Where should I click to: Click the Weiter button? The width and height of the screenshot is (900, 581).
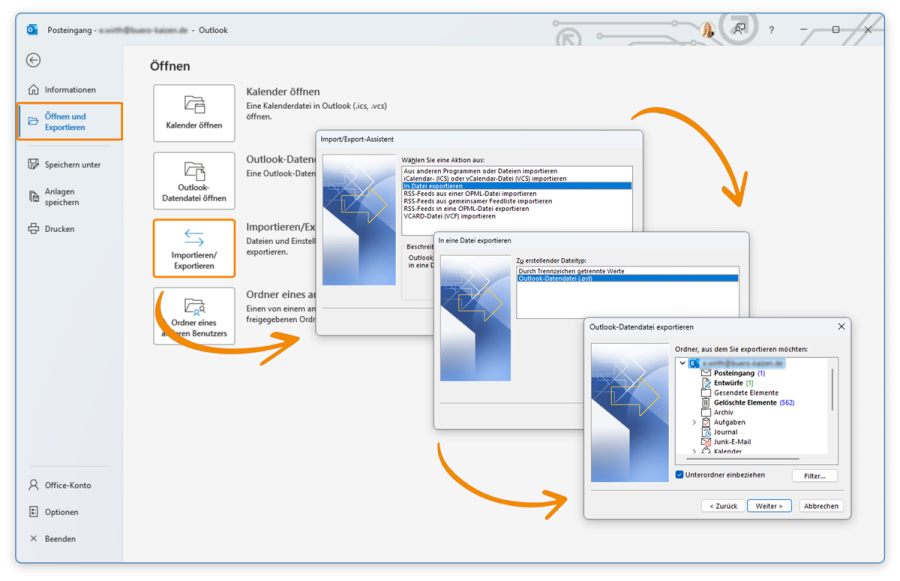(x=769, y=506)
